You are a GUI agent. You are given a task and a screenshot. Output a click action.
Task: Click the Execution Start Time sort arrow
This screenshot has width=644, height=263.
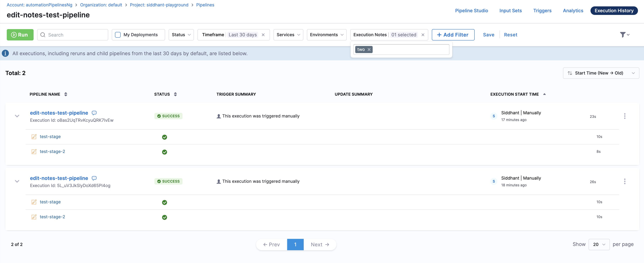click(x=544, y=94)
